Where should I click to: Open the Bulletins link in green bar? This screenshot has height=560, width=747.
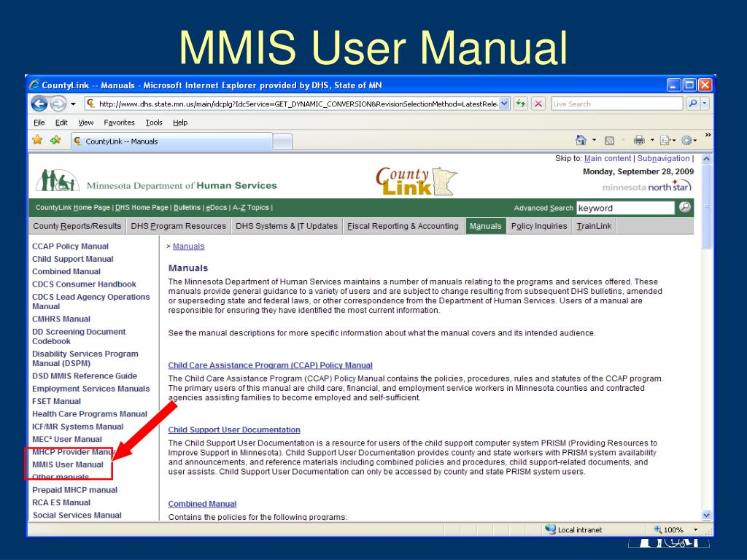coord(187,208)
